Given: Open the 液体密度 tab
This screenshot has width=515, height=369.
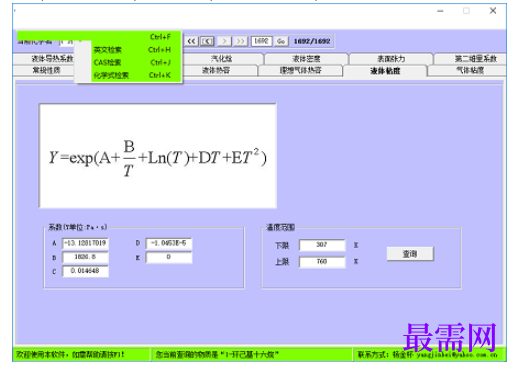Looking at the screenshot, I should point(306,59).
